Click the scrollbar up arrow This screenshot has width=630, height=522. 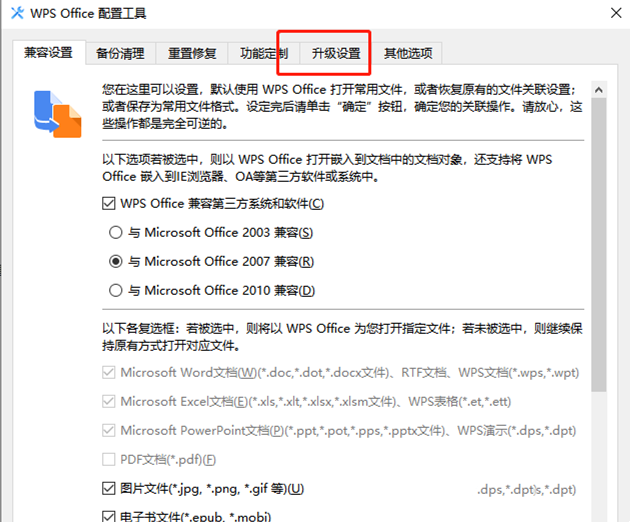(599, 90)
